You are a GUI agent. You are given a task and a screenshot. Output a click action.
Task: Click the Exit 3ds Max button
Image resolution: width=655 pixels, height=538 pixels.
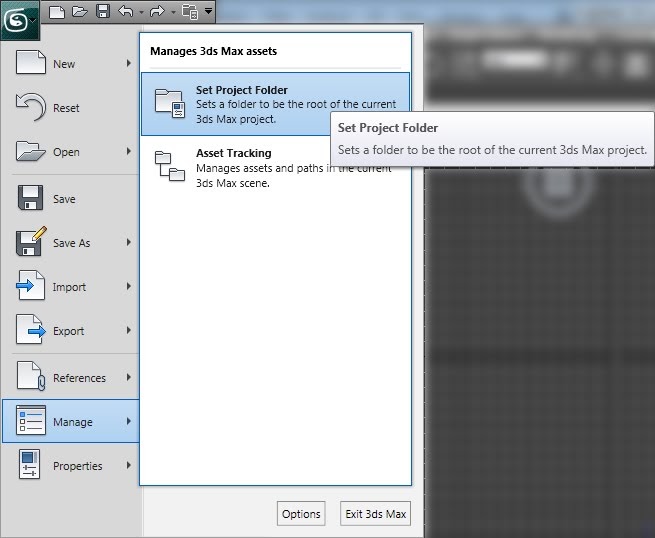click(x=376, y=514)
